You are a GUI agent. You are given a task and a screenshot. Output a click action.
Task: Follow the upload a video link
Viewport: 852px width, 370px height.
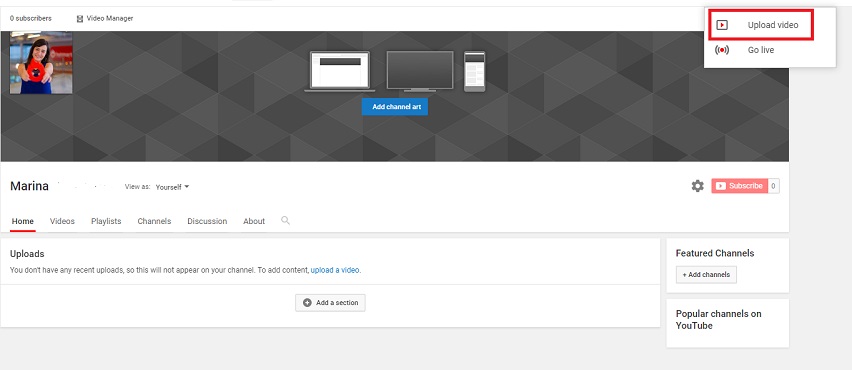click(x=335, y=270)
